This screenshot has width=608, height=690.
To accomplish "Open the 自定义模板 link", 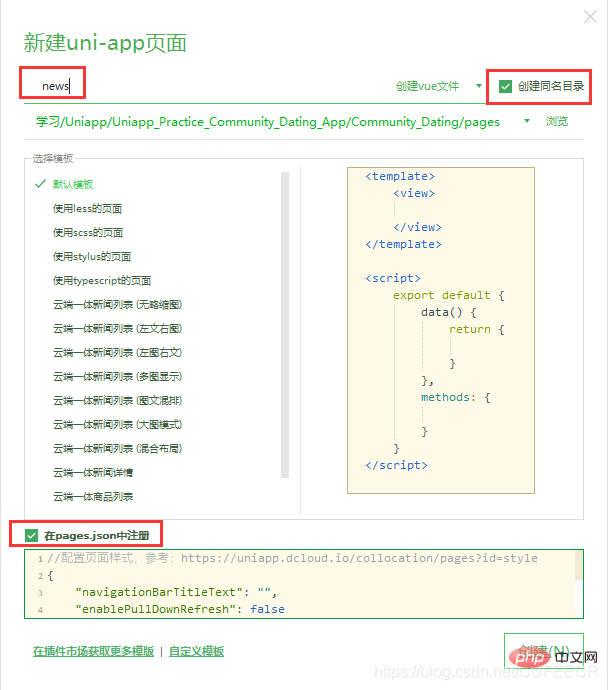I will (x=196, y=651).
